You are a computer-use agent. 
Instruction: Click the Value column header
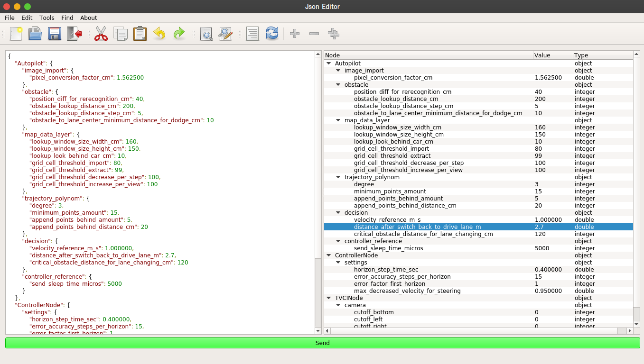click(x=553, y=55)
